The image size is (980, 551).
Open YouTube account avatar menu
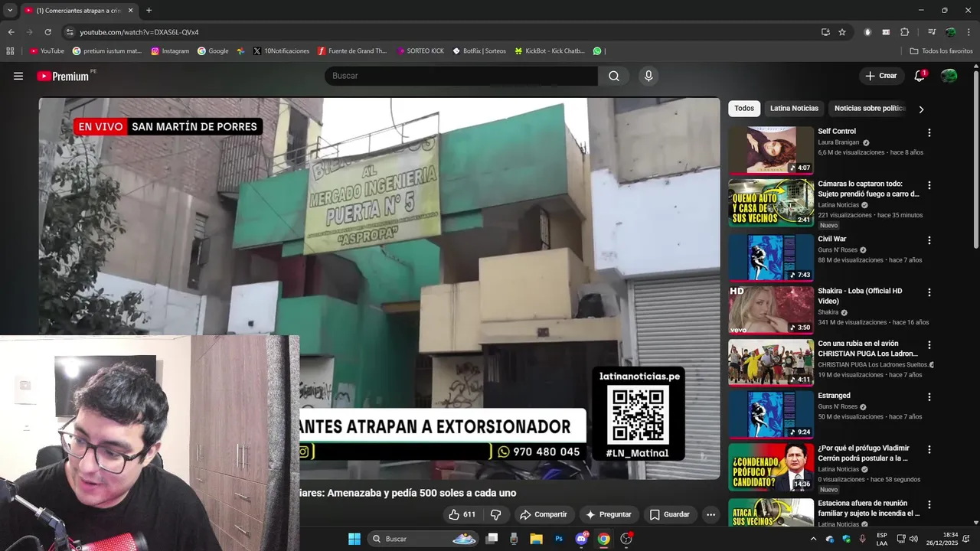coord(949,76)
